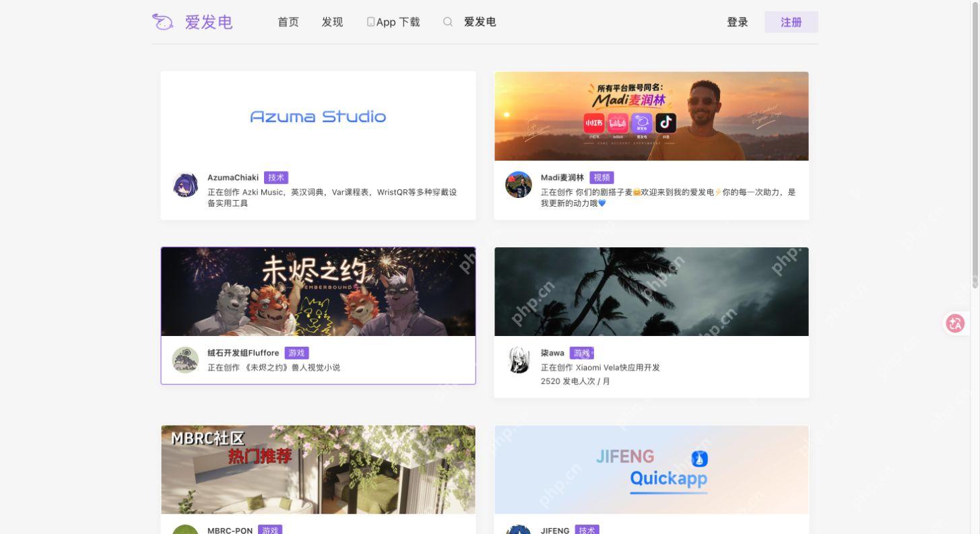Open 柒awa's avatar
980x534 pixels.
pyautogui.click(x=519, y=360)
